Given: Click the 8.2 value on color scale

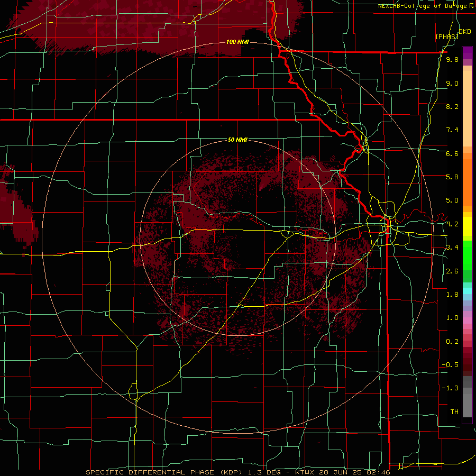Looking at the screenshot, I should 452,106.
